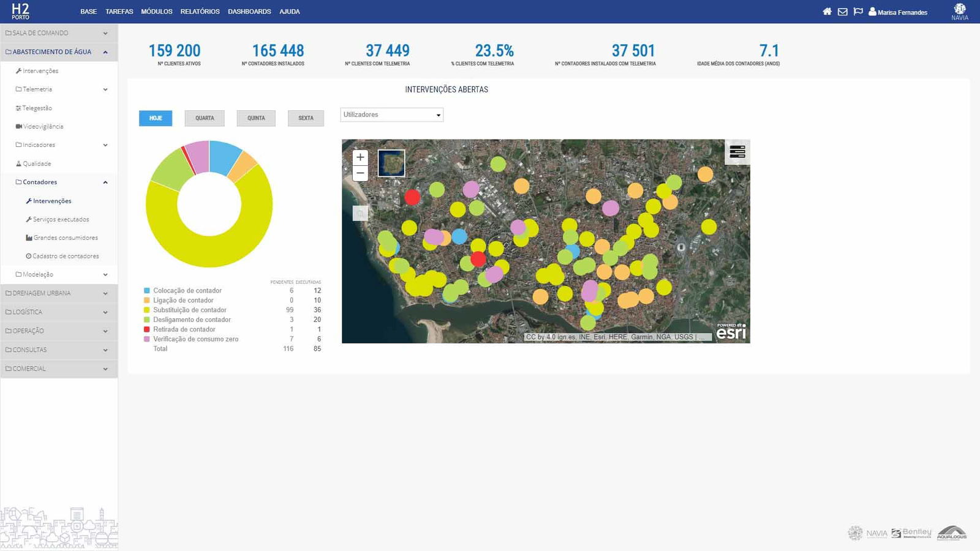Open the Dashboards menu
This screenshot has height=551, width=980.
pos(249,12)
